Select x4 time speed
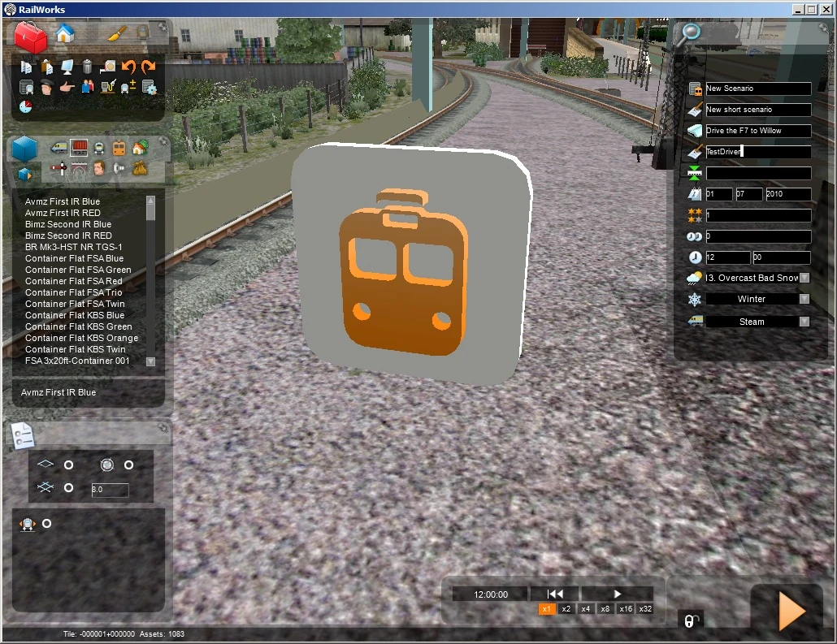Viewport: 837px width, 644px height. tap(586, 609)
